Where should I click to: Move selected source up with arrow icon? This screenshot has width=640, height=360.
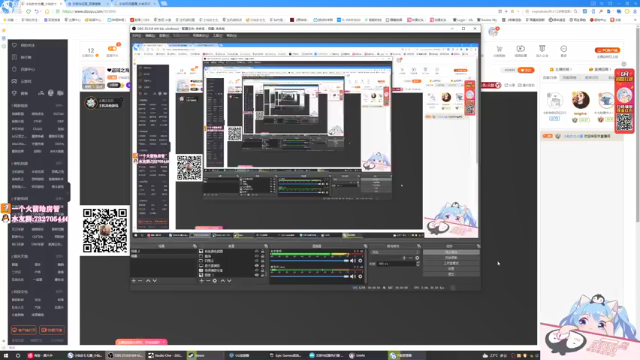click(222, 281)
